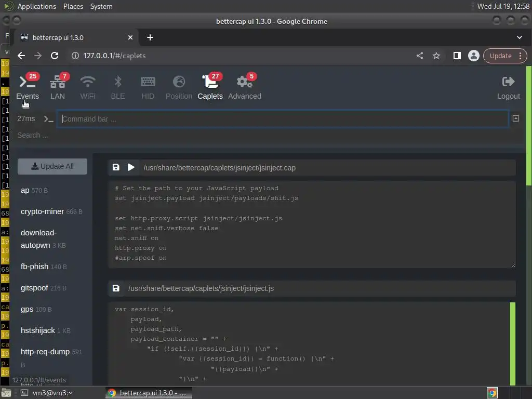
Task: Close the bettercap ui tab
Action: 130,37
